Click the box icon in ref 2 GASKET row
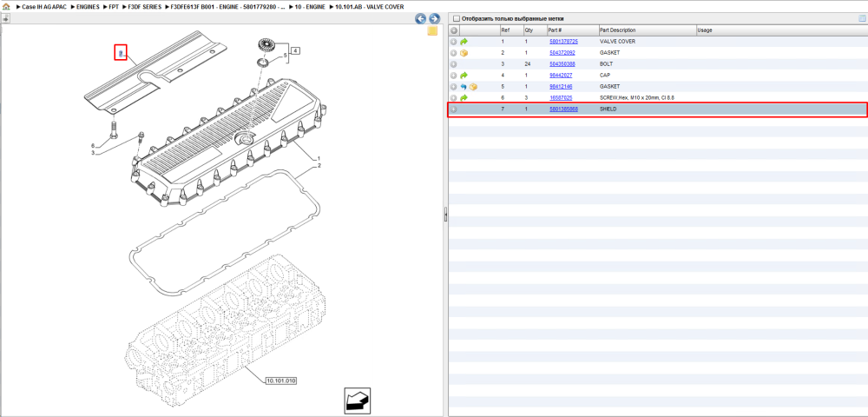Image resolution: width=868 pixels, height=417 pixels. click(464, 53)
